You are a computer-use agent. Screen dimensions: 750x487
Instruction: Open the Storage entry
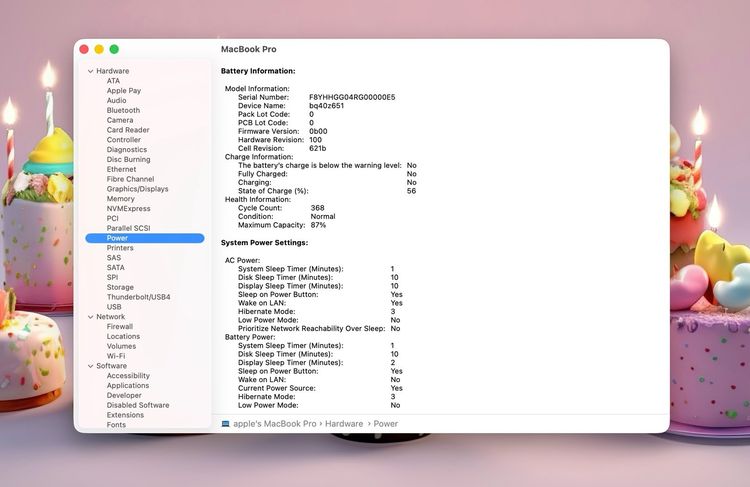[120, 287]
